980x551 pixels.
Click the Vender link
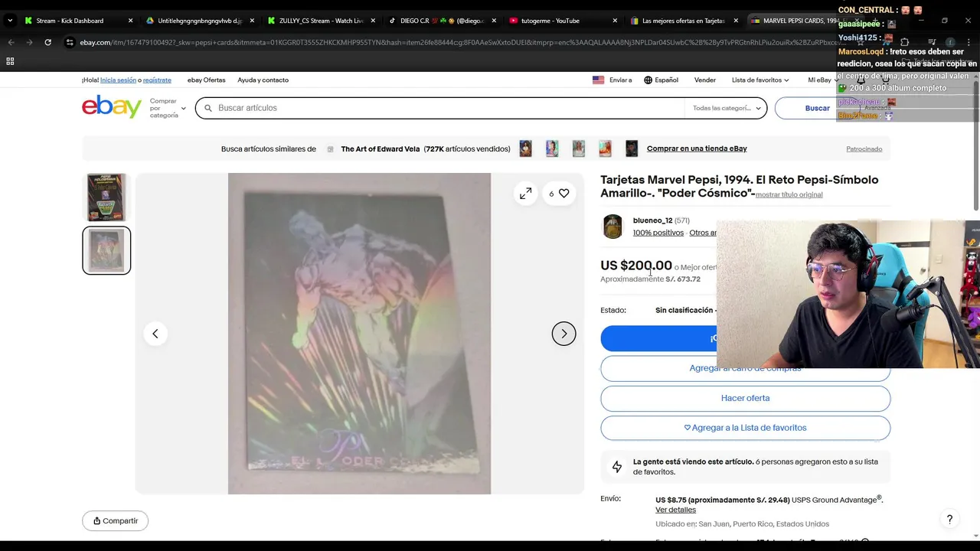[x=705, y=80]
